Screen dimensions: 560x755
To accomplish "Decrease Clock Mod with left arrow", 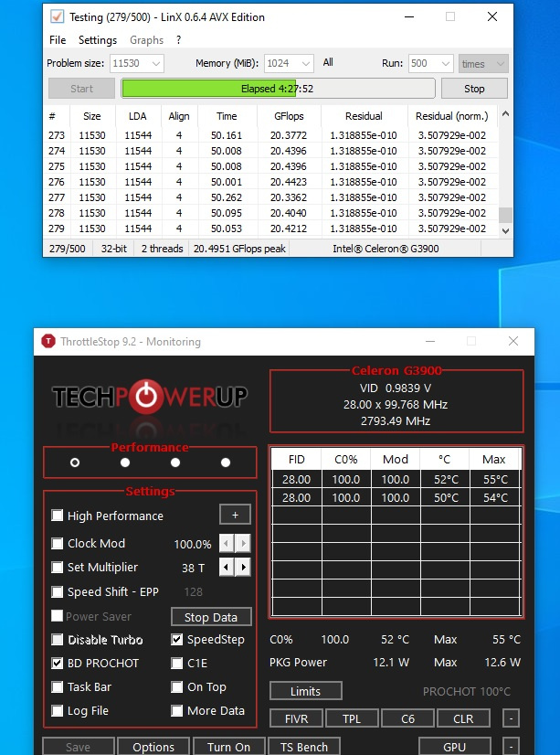I will pos(227,544).
